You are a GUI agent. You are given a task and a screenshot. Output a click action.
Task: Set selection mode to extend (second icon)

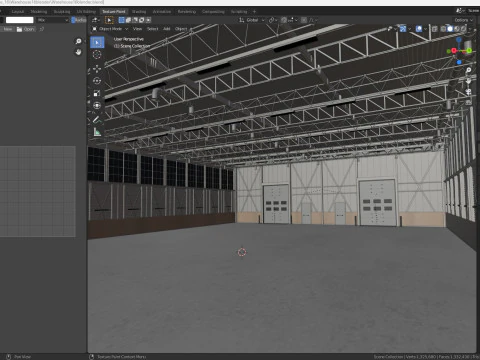pos(128,20)
